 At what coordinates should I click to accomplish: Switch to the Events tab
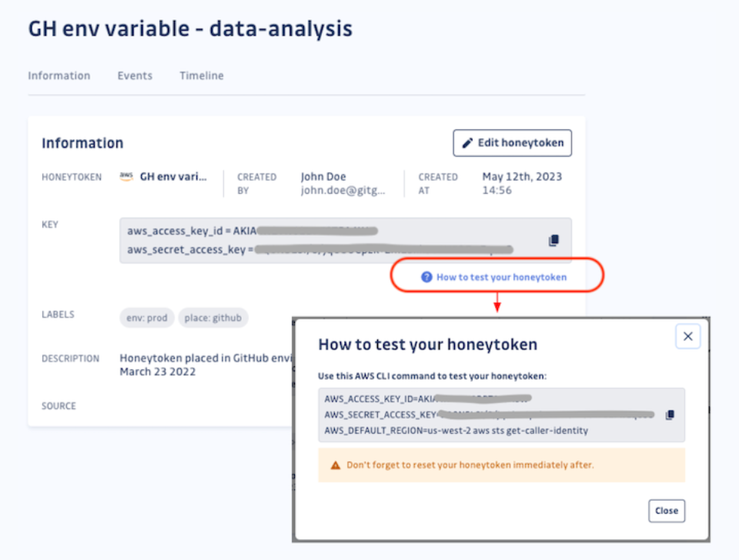(x=135, y=76)
